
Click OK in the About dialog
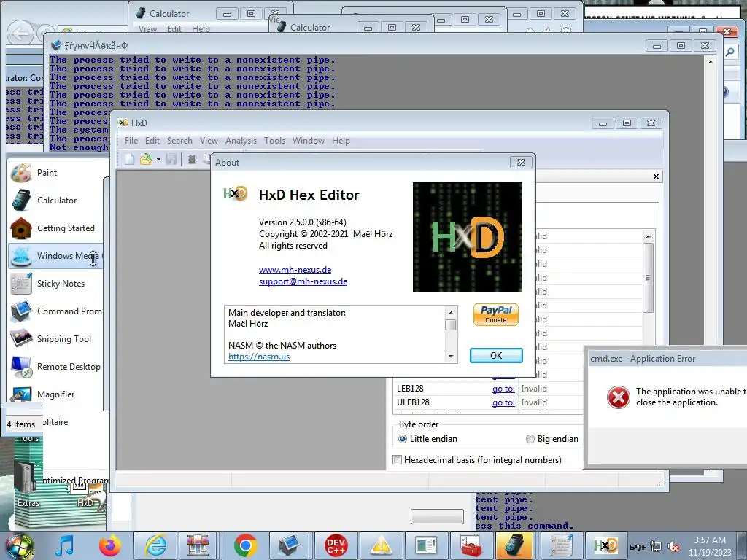[496, 356]
